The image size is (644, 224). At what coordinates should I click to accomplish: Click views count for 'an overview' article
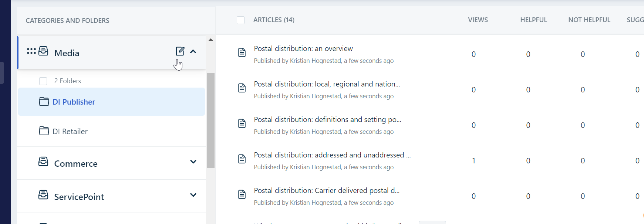click(x=473, y=54)
